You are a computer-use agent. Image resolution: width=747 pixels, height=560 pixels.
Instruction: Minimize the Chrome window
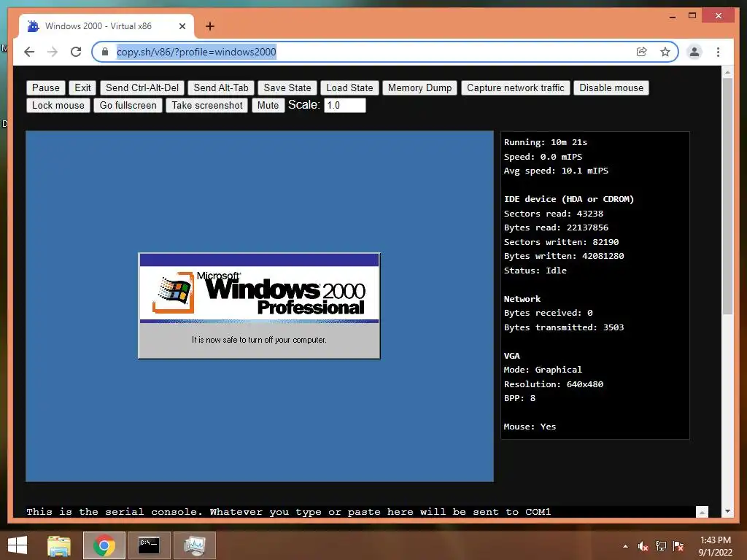672,16
